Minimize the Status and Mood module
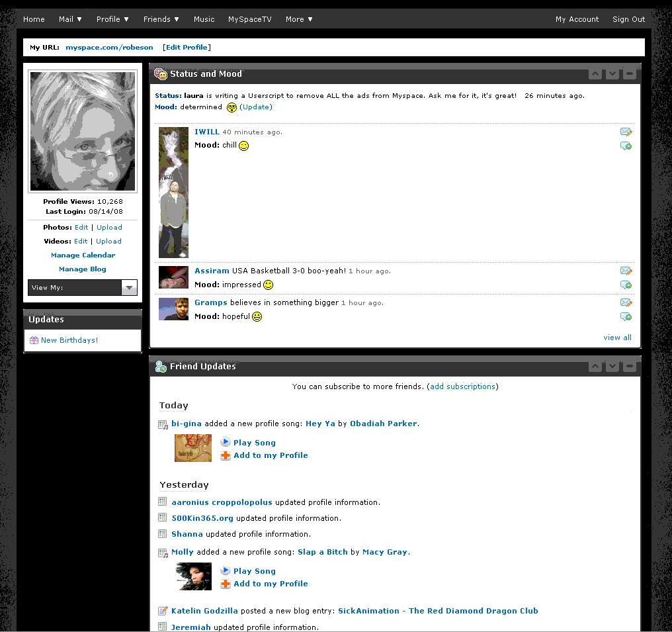Screen dimensions: 672x632 629,73
